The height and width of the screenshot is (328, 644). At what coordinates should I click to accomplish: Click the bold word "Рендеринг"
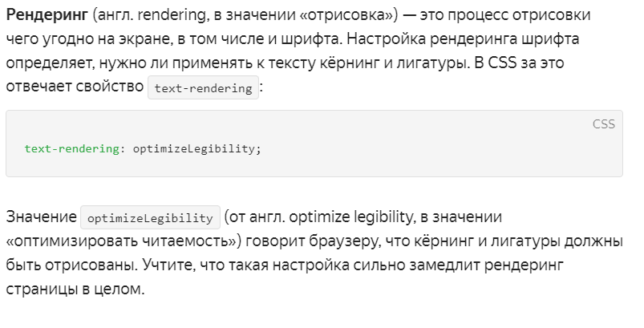[47, 15]
